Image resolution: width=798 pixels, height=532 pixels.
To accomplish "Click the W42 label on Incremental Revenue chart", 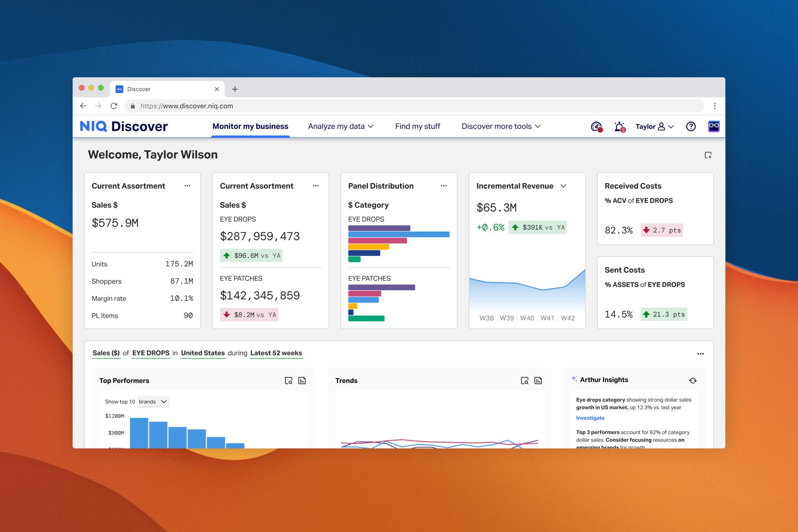I will (x=567, y=318).
